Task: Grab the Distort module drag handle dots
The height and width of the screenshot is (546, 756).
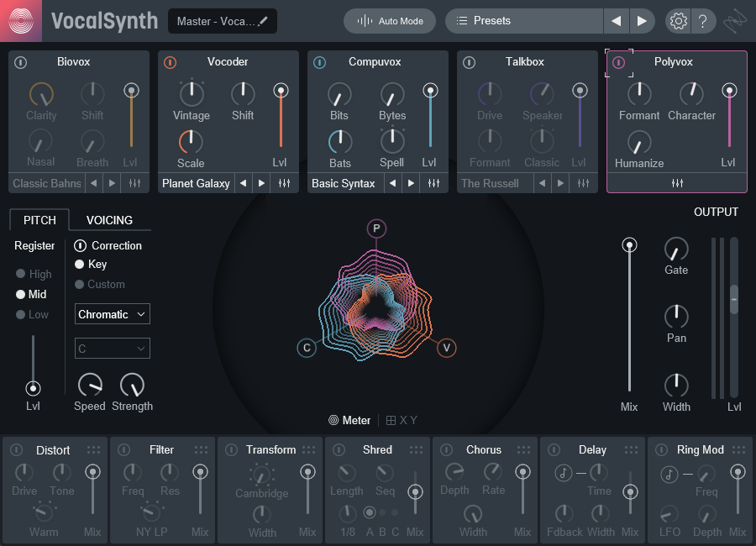Action: pyautogui.click(x=93, y=450)
